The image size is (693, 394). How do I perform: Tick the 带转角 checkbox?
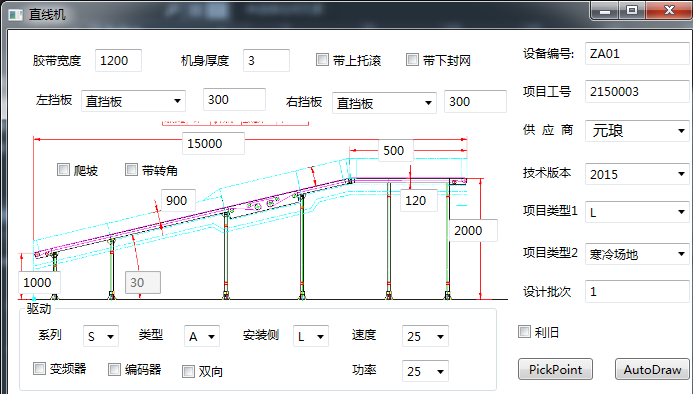132,170
